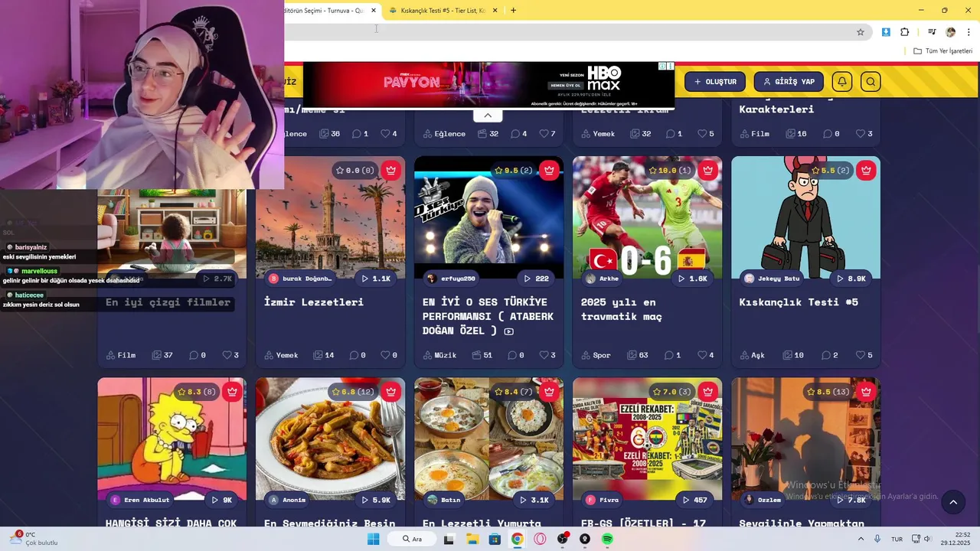The width and height of the screenshot is (980, 551).
Task: Open the İzmir Lezzetleri title link
Action: coord(314,302)
